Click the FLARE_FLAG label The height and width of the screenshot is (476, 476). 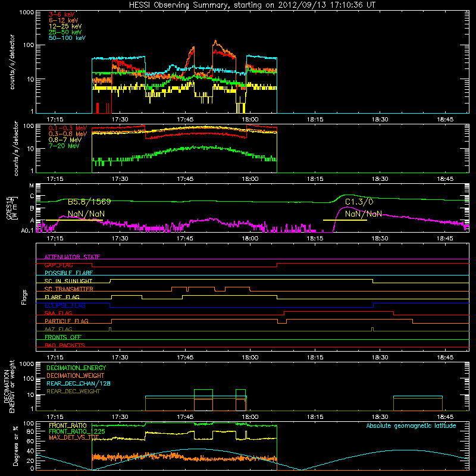pos(62,297)
